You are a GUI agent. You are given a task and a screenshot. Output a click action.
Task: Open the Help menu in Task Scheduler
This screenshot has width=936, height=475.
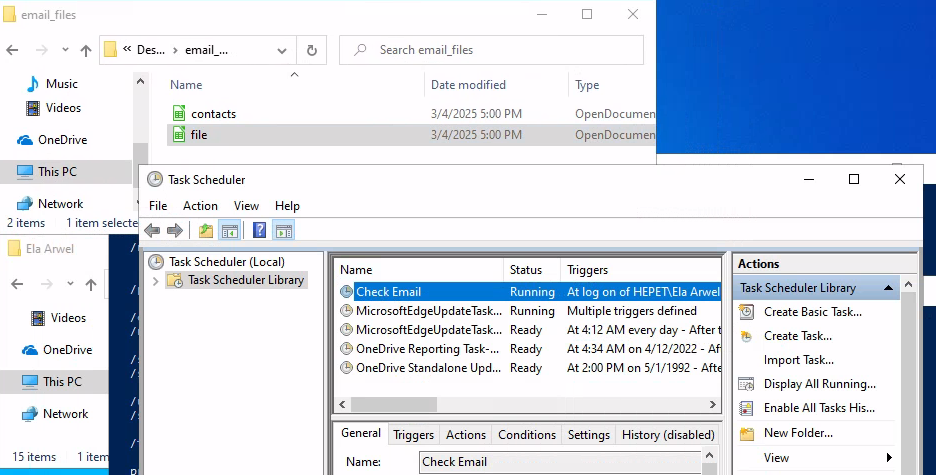pyautogui.click(x=287, y=206)
